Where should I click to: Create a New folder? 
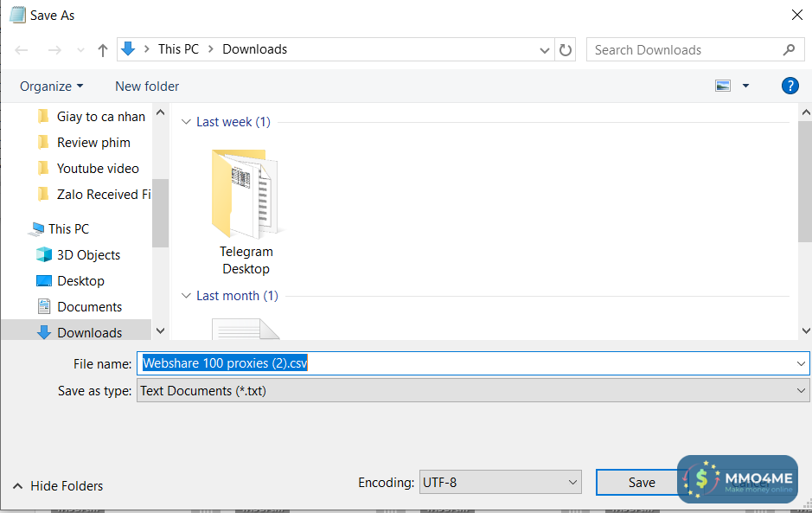point(147,86)
